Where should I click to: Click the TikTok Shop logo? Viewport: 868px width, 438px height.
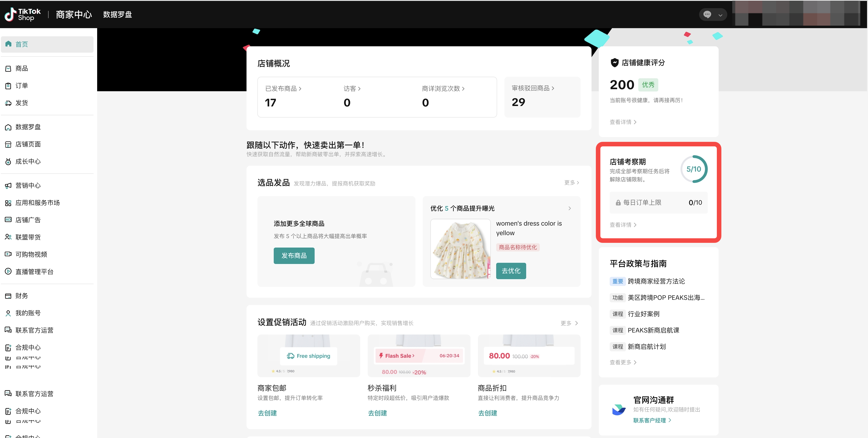[22, 14]
